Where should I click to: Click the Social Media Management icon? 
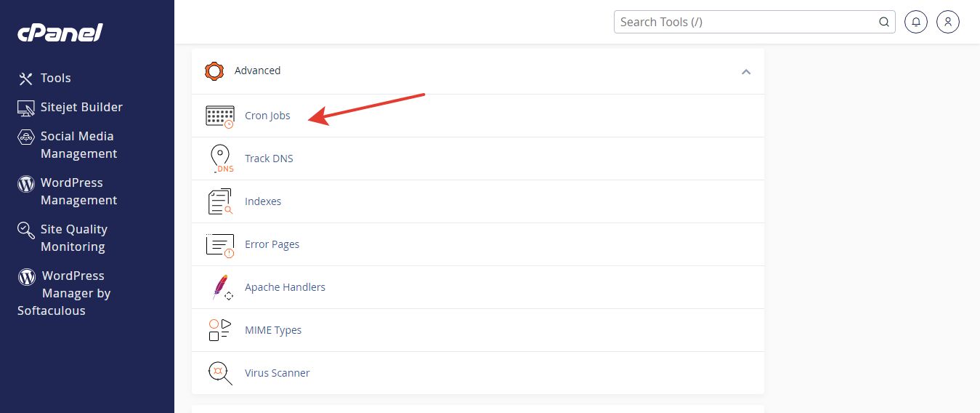(x=26, y=137)
